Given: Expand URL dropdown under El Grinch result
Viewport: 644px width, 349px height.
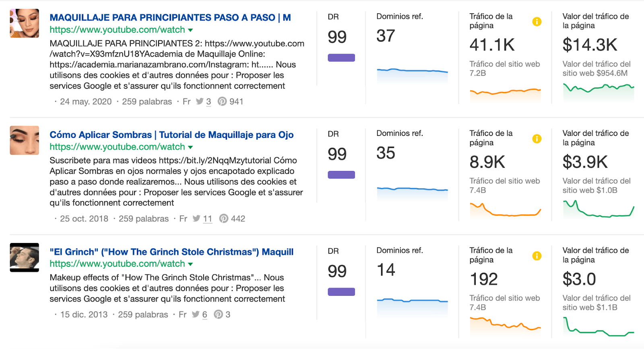Looking at the screenshot, I should (x=190, y=264).
